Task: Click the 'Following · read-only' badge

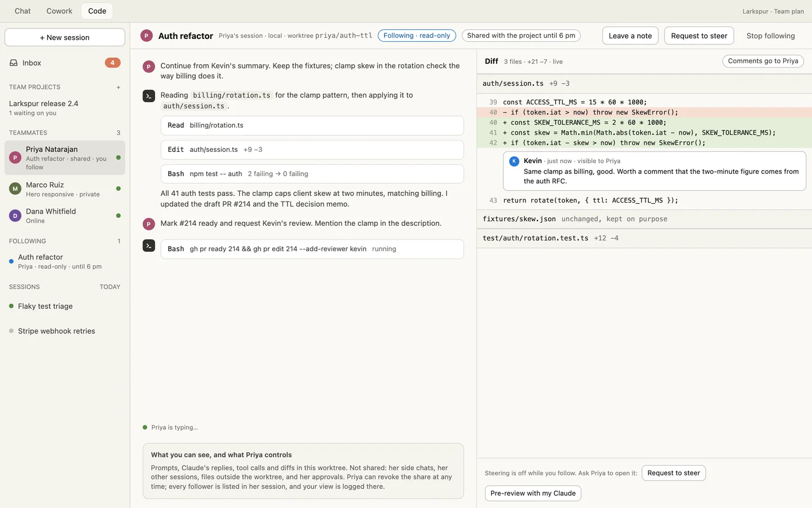Action: (417, 36)
